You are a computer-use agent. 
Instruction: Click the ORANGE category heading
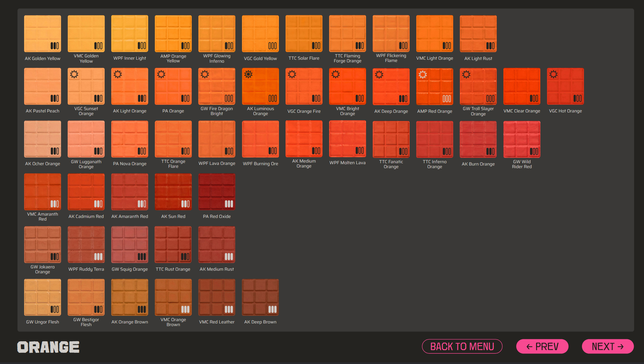[x=48, y=347]
